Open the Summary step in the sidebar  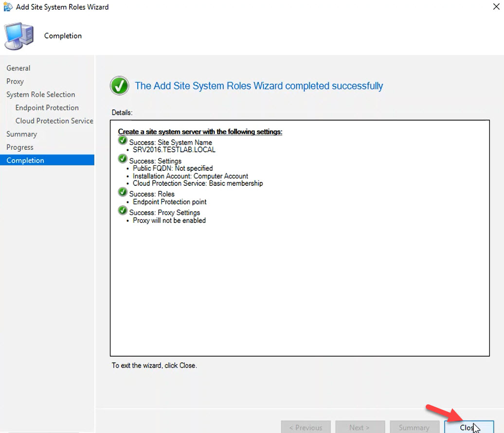(x=22, y=134)
